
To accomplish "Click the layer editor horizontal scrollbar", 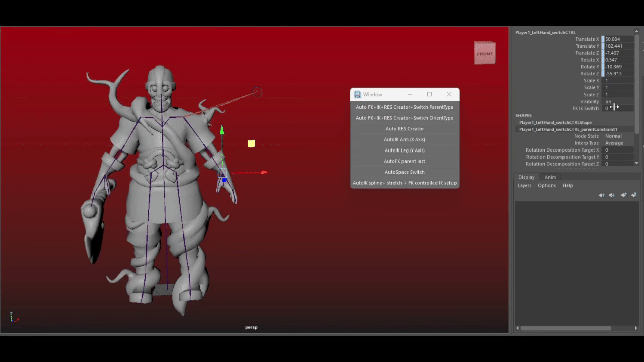I will click(x=566, y=328).
